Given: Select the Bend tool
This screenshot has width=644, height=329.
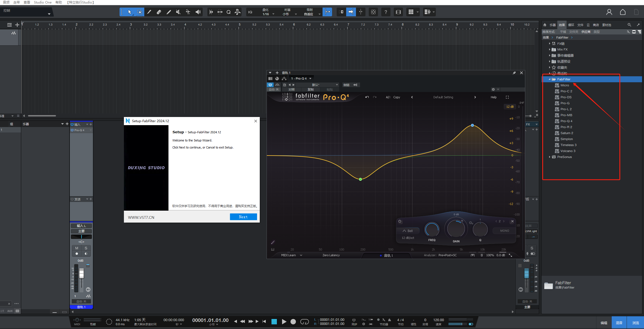Looking at the screenshot, I should 188,12.
